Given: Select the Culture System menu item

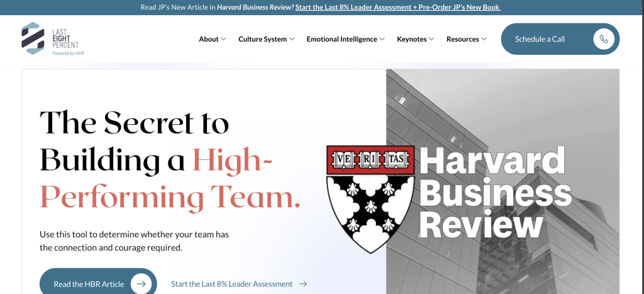Looking at the screenshot, I should [262, 39].
